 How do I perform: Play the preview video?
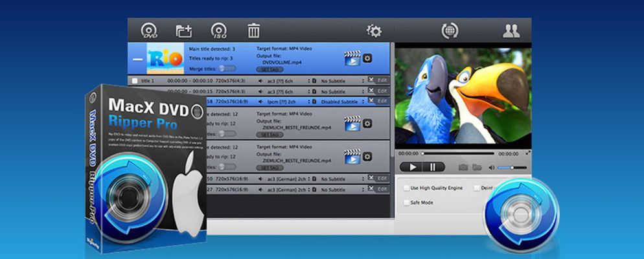click(x=413, y=167)
